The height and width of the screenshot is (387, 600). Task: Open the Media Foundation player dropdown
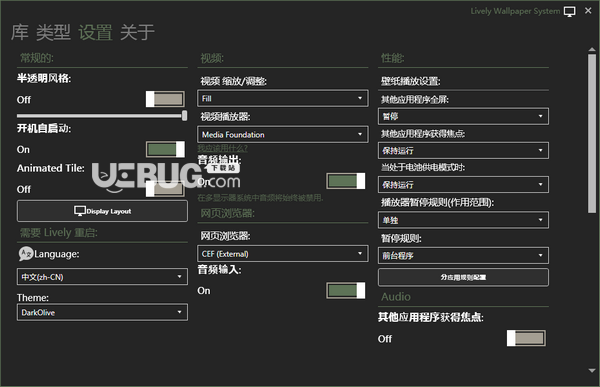283,134
